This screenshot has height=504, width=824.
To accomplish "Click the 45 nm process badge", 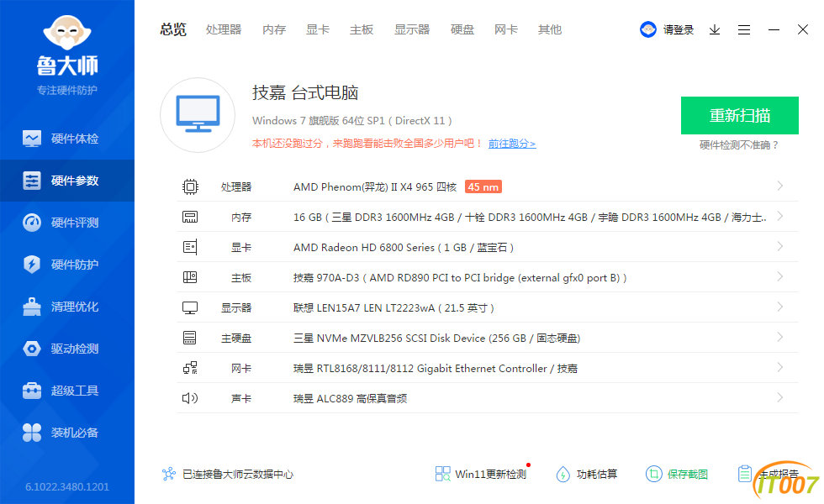I will (483, 186).
